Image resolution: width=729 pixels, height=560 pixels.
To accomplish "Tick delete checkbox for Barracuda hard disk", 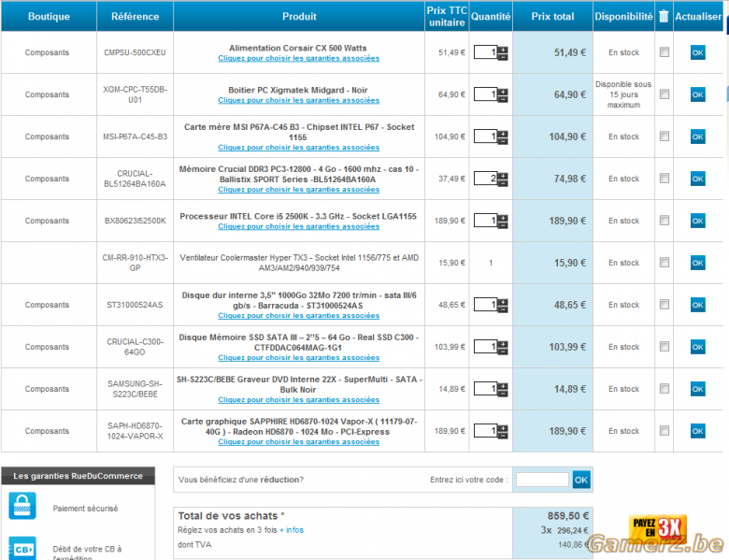I will (665, 305).
